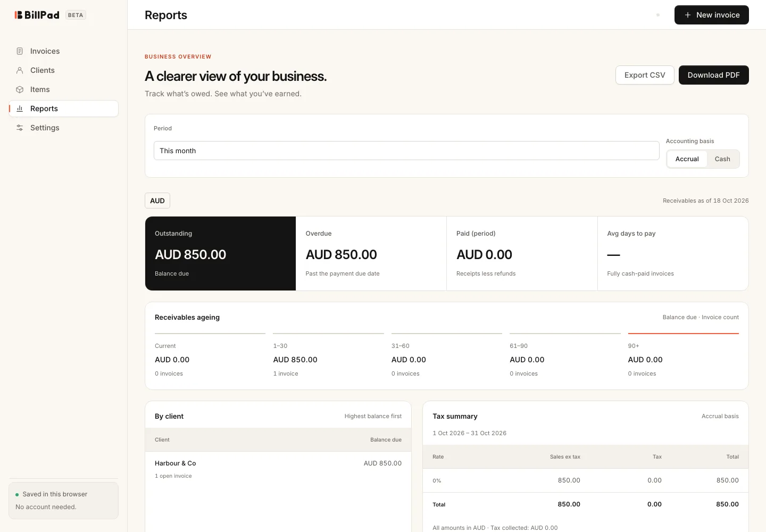This screenshot has height=532, width=766.
Task: Click the Items box icon
Action: coord(20,89)
